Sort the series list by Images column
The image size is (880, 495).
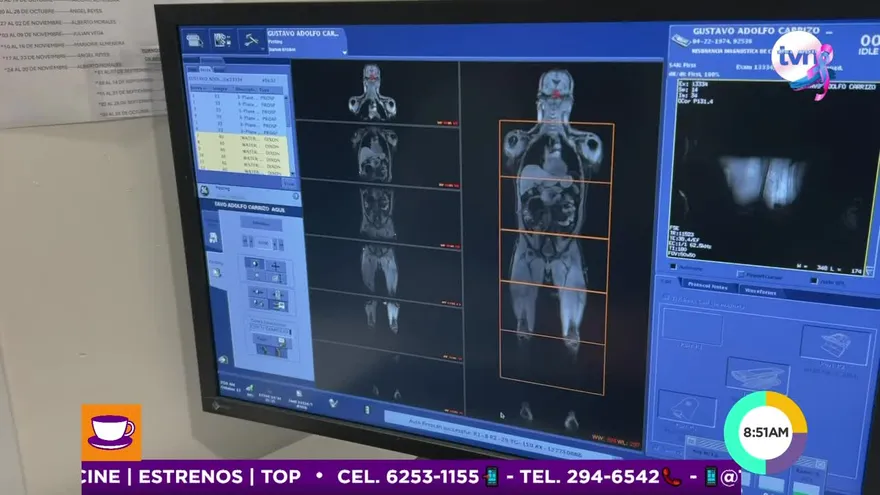[x=219, y=89]
